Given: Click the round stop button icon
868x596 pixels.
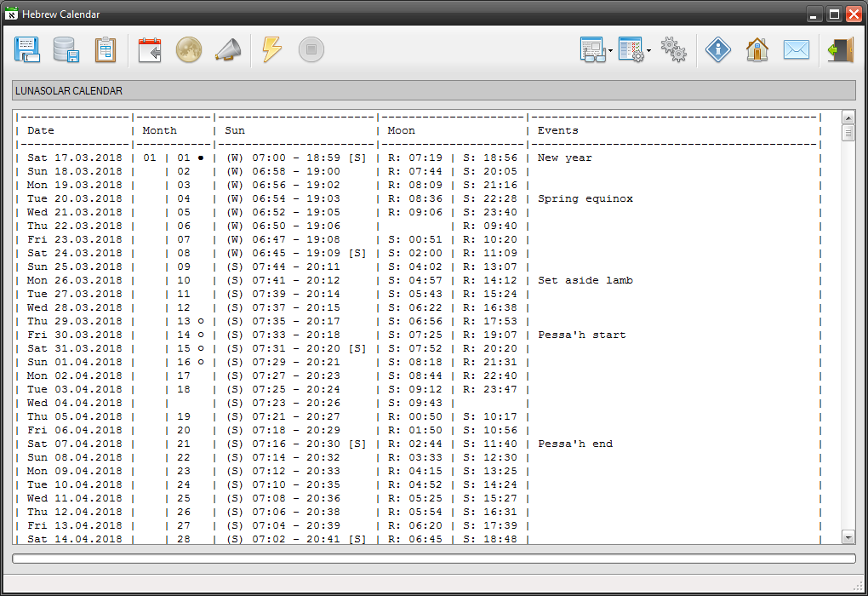Looking at the screenshot, I should [311, 50].
